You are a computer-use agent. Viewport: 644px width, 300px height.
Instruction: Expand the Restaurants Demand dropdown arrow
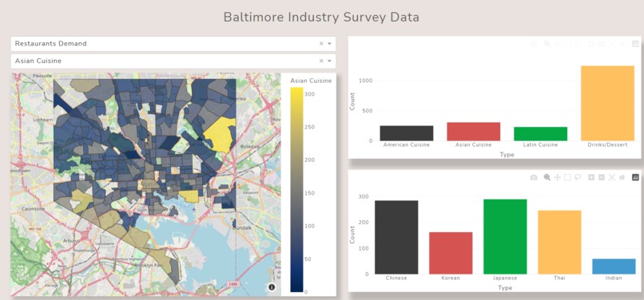point(329,44)
